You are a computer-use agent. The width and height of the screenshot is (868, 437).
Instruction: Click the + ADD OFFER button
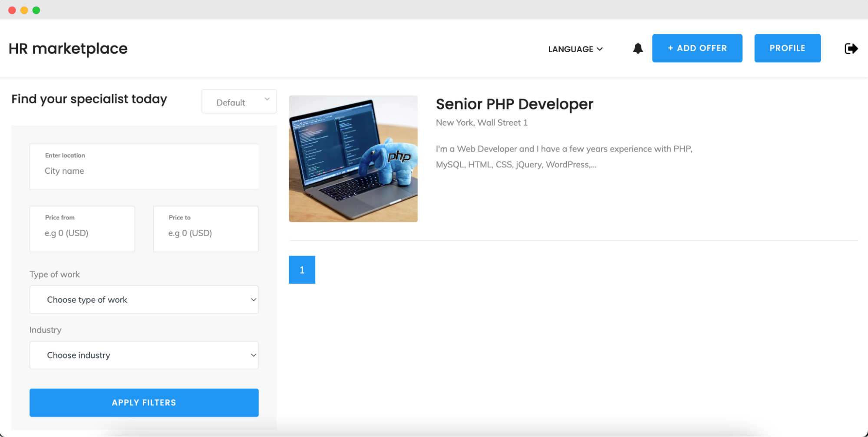697,48
